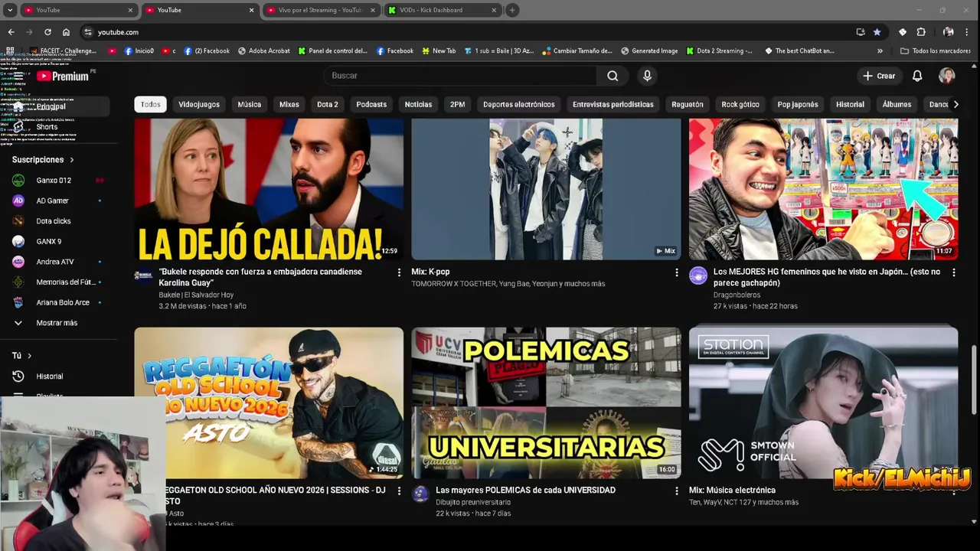
Task: Open more options for Los MEJORES HG video
Action: [953, 272]
